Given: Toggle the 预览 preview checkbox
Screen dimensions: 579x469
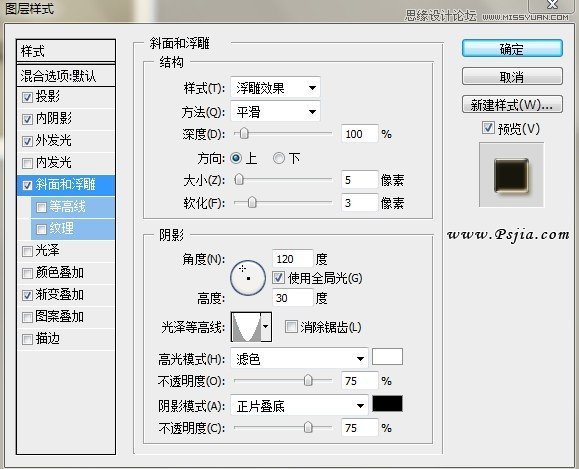Looking at the screenshot, I should pos(488,128).
